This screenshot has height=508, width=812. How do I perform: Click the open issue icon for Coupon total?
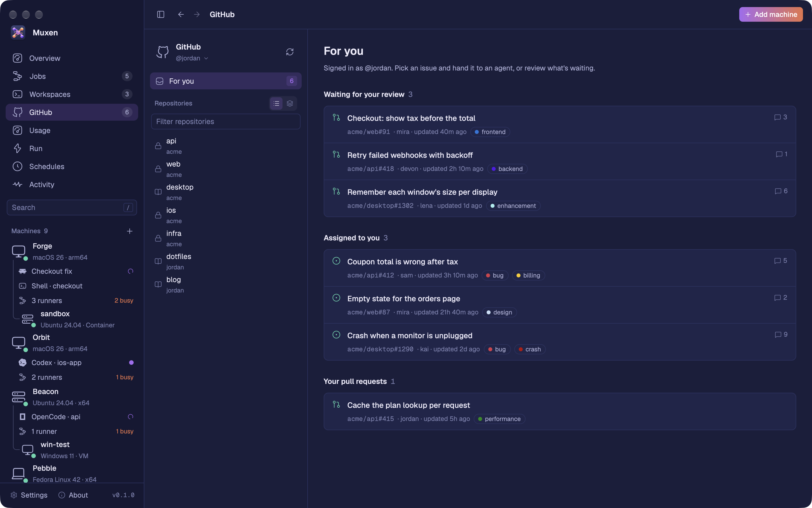[x=336, y=261]
